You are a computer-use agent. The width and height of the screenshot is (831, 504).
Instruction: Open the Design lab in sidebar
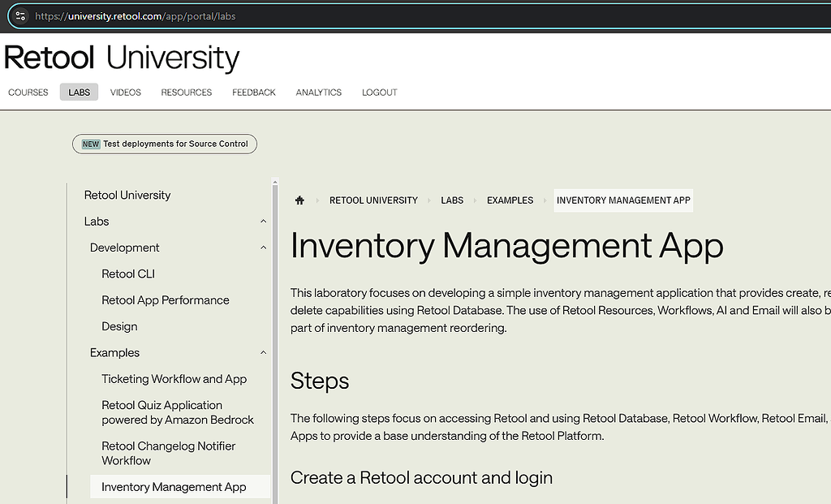pyautogui.click(x=119, y=326)
